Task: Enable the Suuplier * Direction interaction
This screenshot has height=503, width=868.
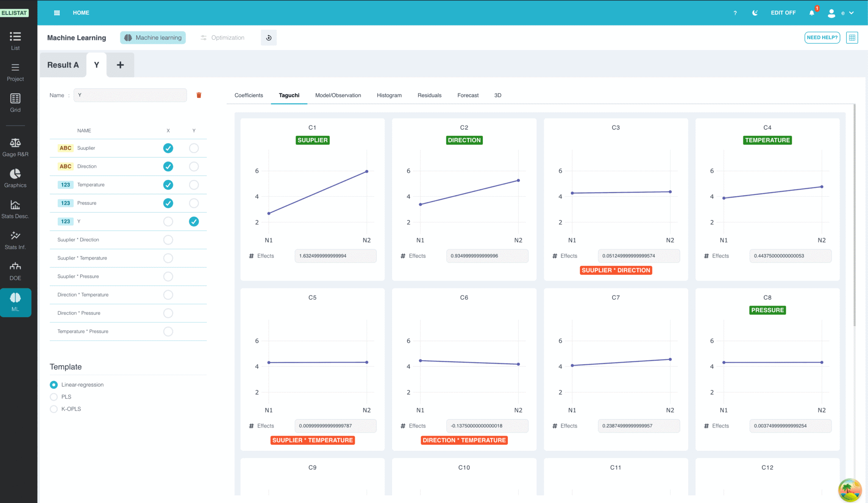Action: [x=168, y=240]
